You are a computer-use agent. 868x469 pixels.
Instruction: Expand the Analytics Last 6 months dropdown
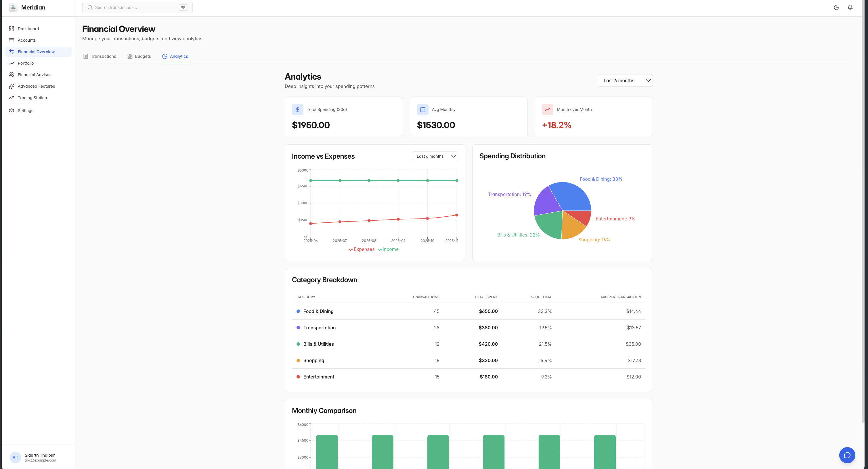(x=625, y=80)
